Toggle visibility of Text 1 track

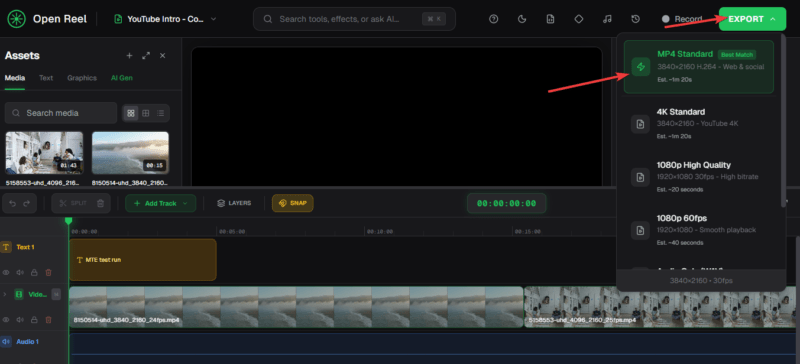[x=7, y=272]
